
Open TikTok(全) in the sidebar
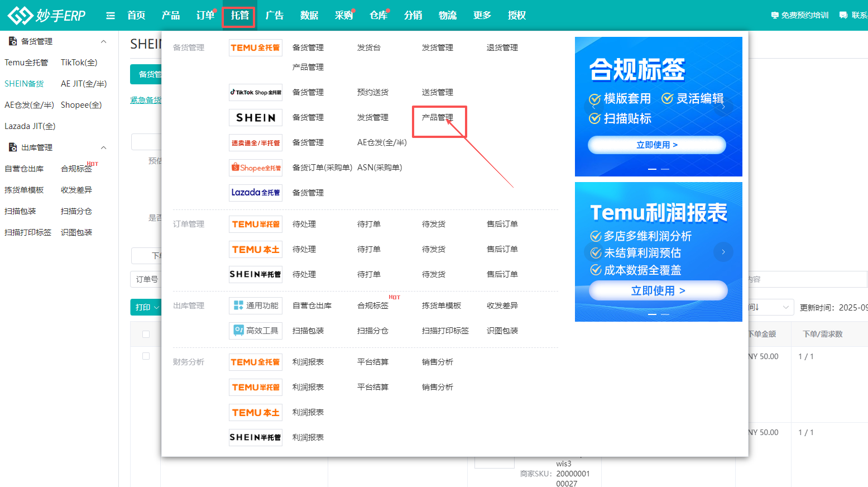(x=79, y=63)
